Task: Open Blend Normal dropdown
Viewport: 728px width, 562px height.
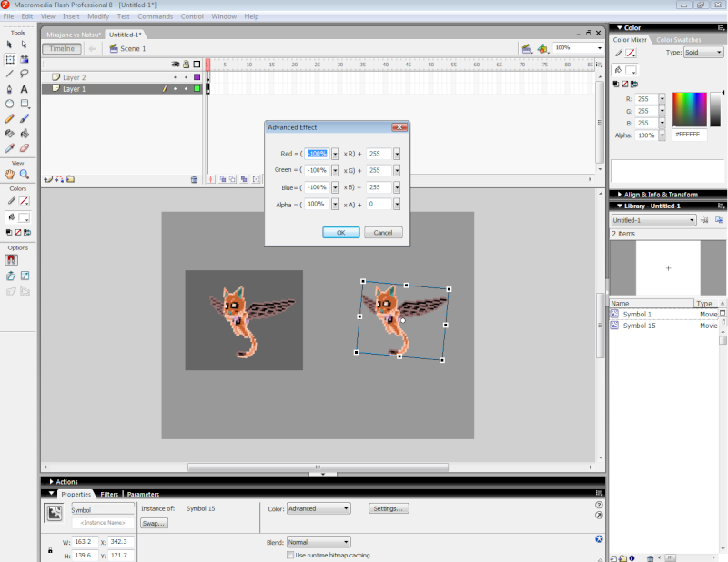Action: tap(318, 542)
